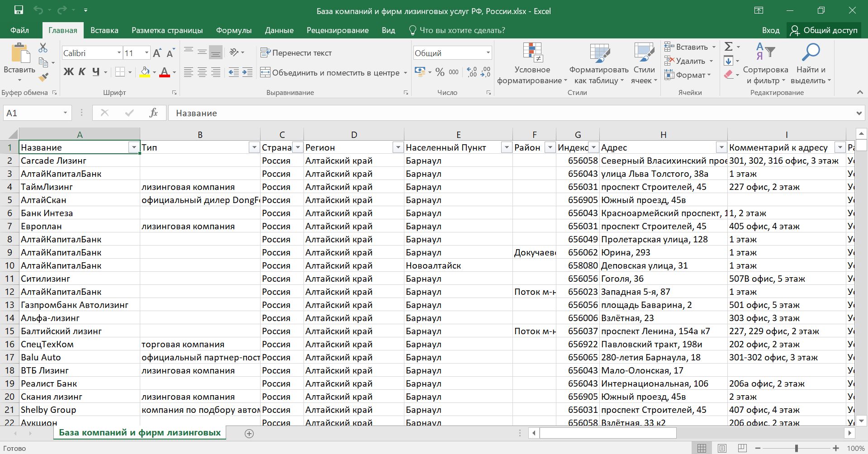Expand the number format dropdown (Общий)
Screen dimensions: 868x454
tap(488, 53)
